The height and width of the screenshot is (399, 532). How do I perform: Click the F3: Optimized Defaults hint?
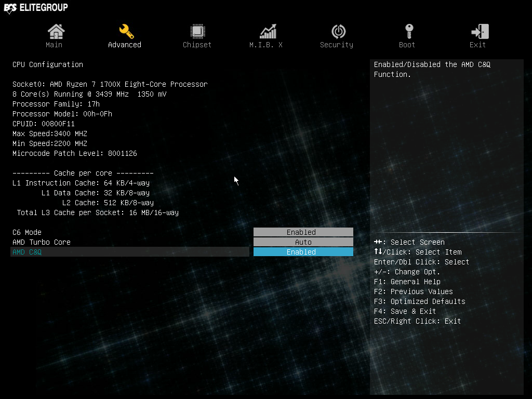point(420,301)
